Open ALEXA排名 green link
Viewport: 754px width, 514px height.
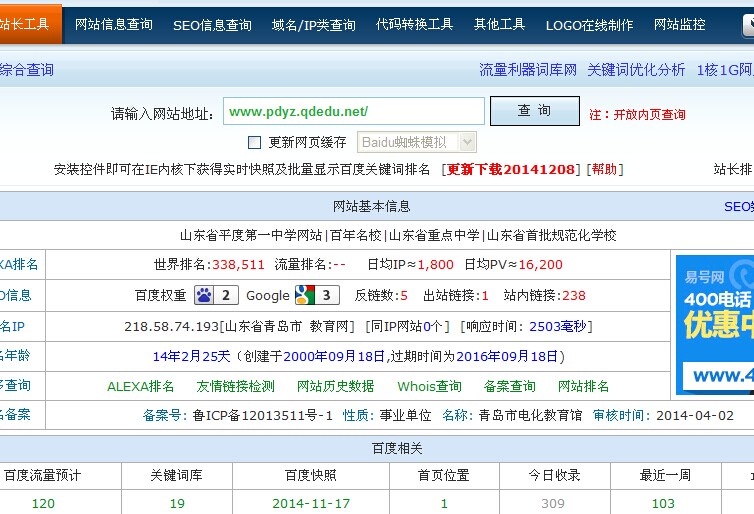coord(140,387)
